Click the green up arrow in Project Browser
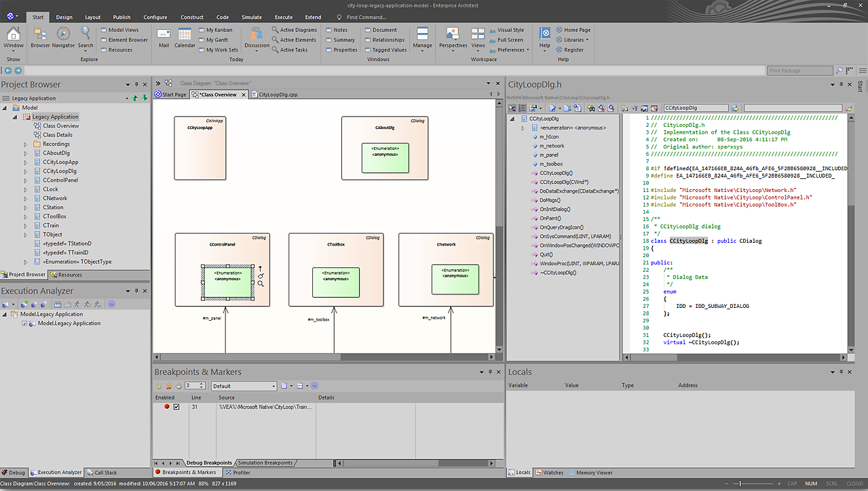868x491 pixels. (135, 98)
